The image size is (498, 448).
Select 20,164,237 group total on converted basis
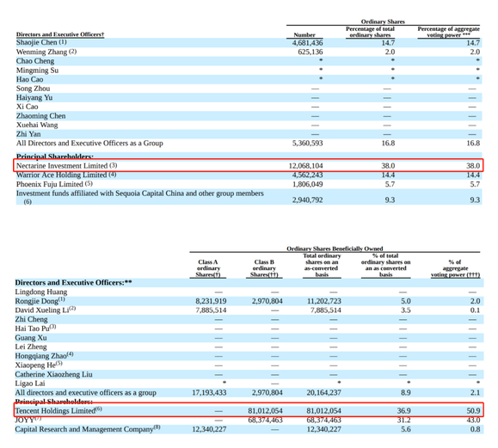tap(323, 393)
